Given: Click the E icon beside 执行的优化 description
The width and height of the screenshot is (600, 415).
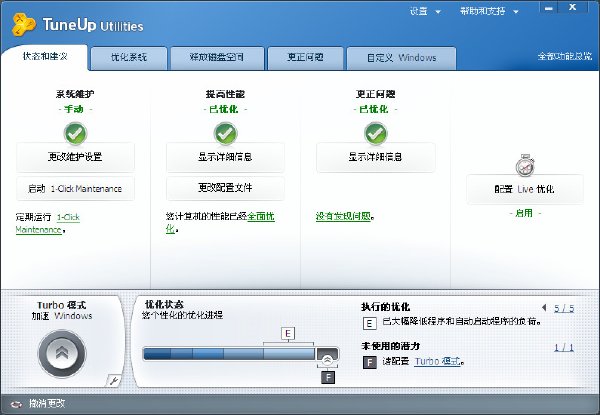Looking at the screenshot, I should coord(369,324).
